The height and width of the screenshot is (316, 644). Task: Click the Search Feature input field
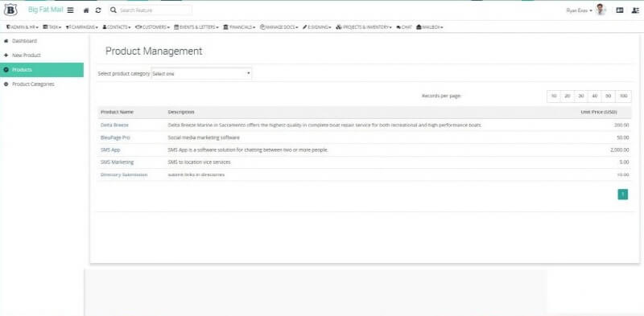[x=155, y=10]
